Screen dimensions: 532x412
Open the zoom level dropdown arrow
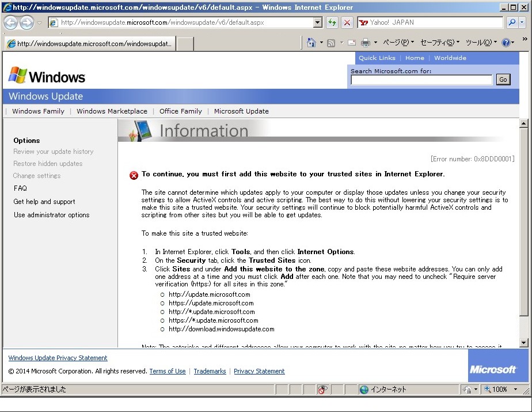(515, 390)
